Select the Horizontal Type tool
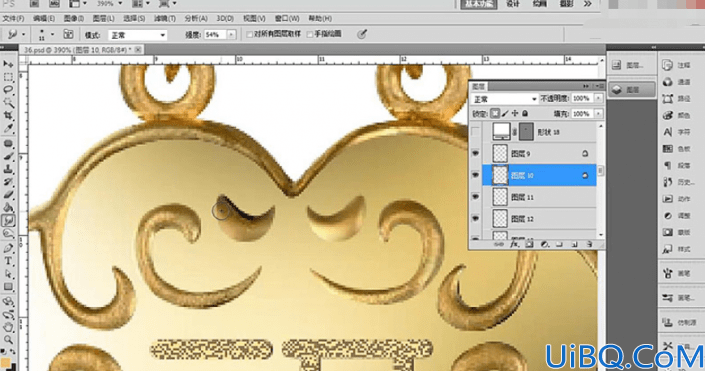Screen dimensions: 705x371 (x=8, y=261)
